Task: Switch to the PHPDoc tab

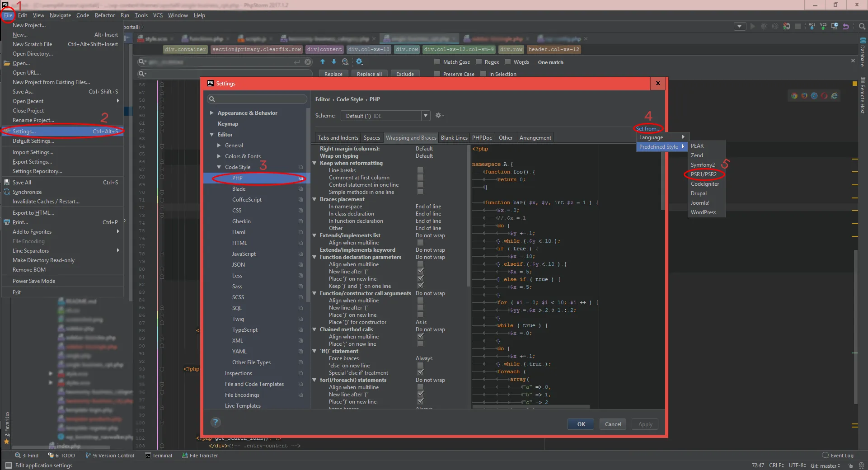Action: coord(482,138)
